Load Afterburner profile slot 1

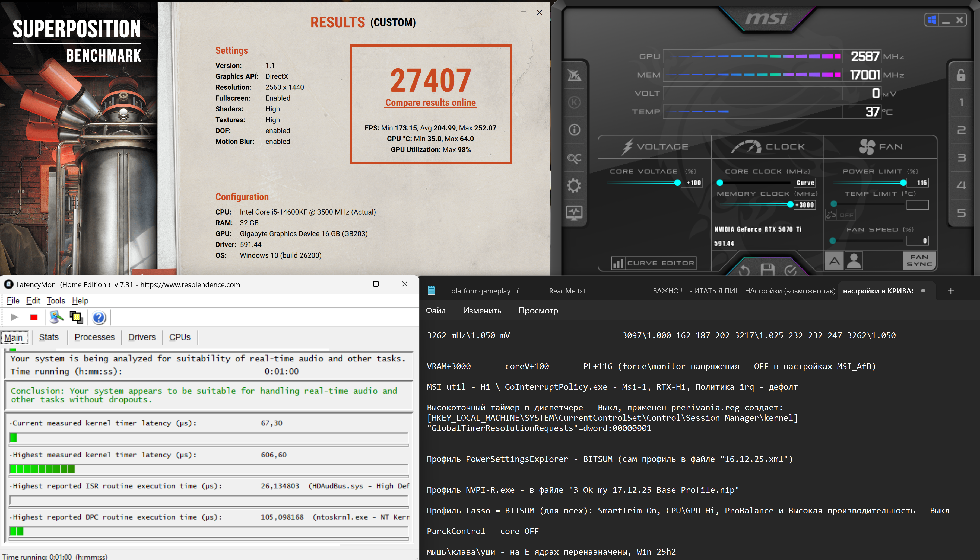point(961,102)
